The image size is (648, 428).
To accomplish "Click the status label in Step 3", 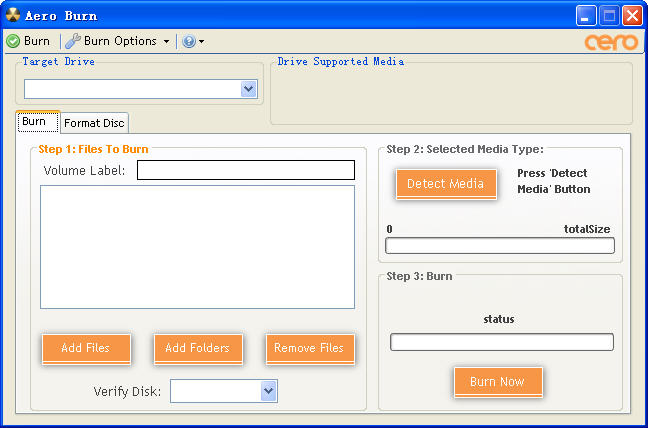I will tap(499, 319).
